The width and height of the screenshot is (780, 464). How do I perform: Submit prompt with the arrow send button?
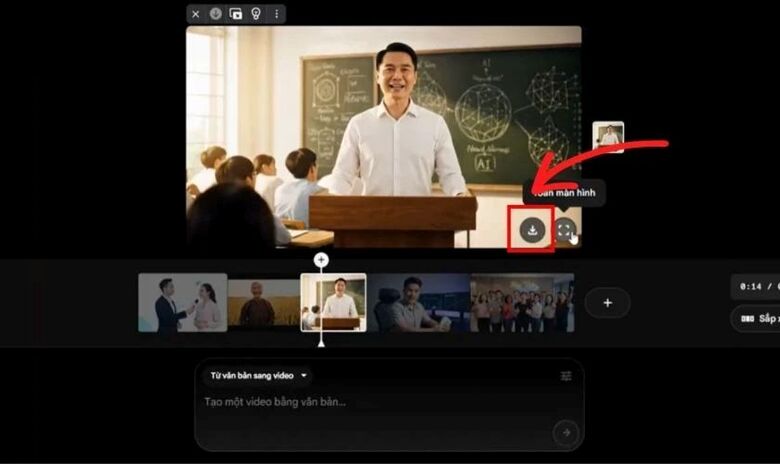coord(566,432)
